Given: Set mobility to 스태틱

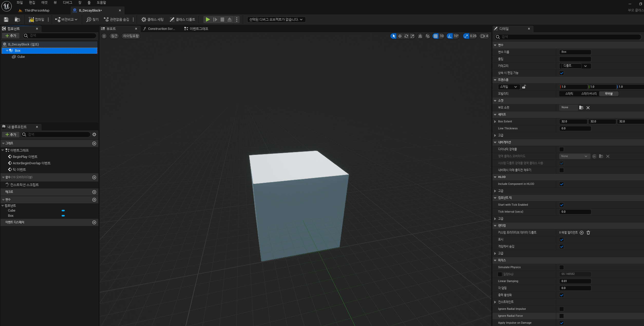Looking at the screenshot, I should pyautogui.click(x=569, y=94).
